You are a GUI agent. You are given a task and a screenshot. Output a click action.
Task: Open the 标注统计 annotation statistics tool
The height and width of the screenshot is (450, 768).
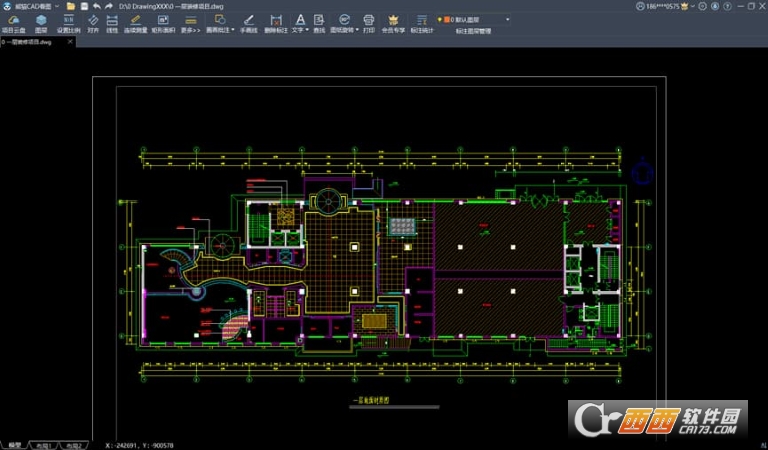coord(422,24)
